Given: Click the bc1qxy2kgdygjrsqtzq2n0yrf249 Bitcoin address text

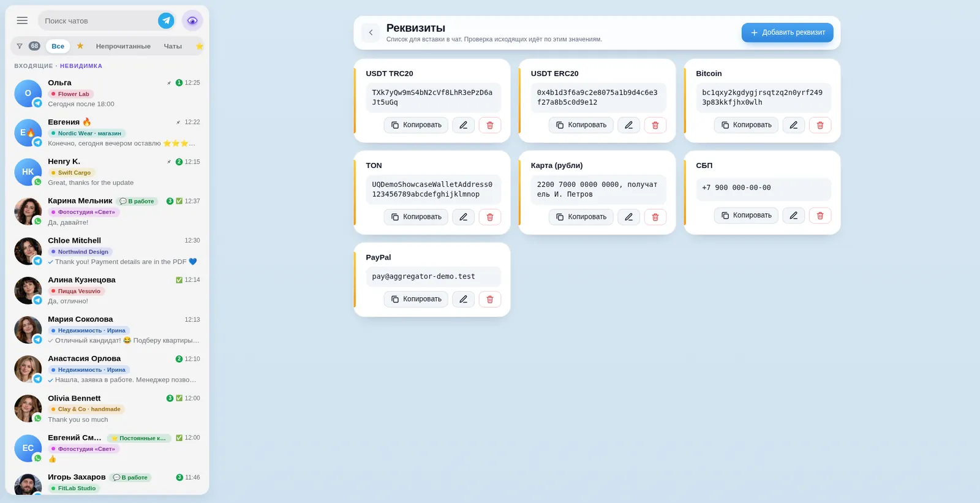Looking at the screenshot, I should [x=762, y=97].
